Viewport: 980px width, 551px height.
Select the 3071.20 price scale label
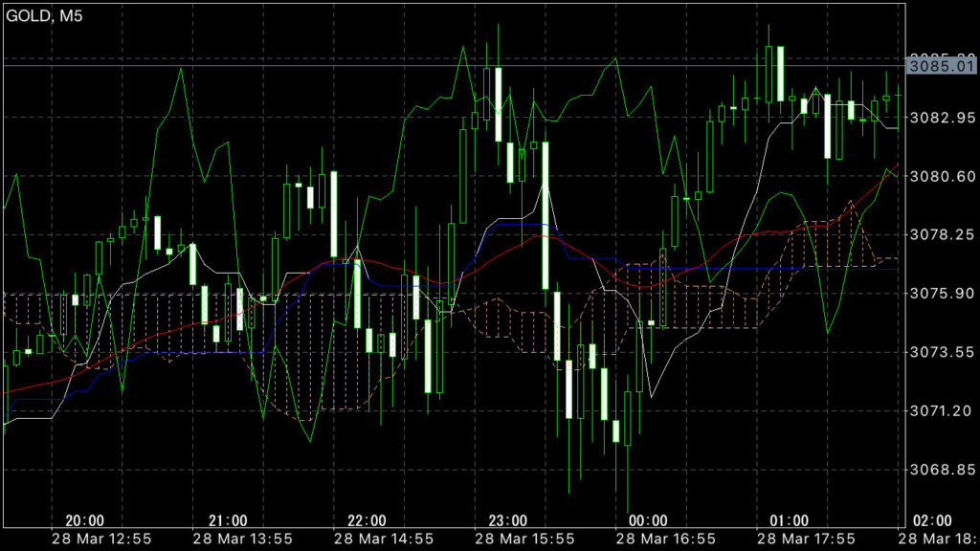942,410
